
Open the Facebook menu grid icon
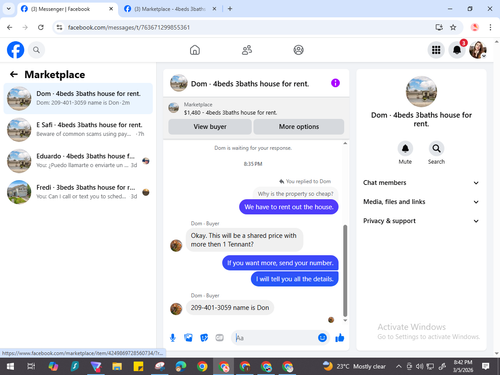pyautogui.click(x=436, y=50)
